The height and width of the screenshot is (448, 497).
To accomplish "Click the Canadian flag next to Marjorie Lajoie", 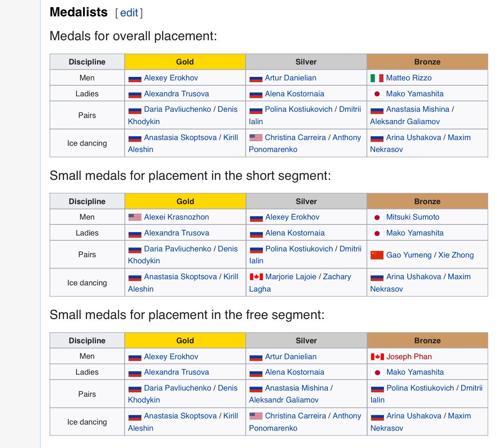I will (x=256, y=277).
